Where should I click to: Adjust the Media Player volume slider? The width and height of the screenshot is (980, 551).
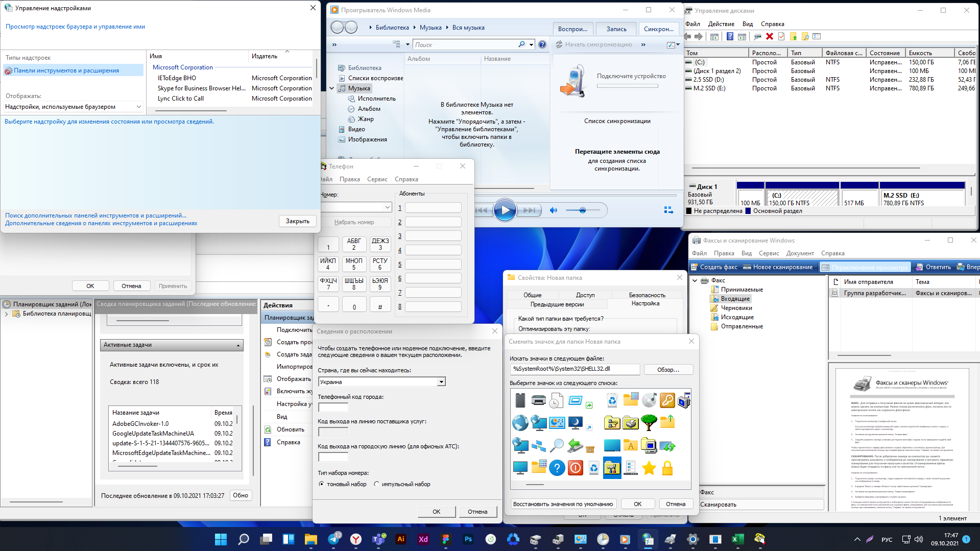(x=582, y=210)
